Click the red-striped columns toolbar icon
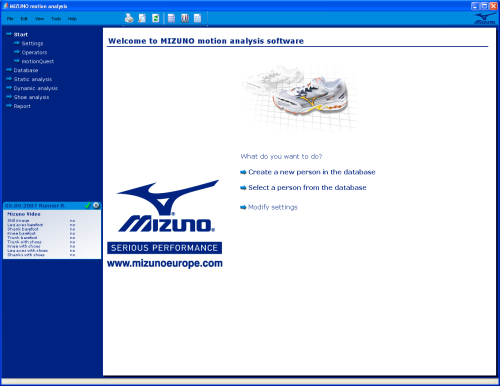Viewport: 500px width, 386px height. pyautogui.click(x=185, y=18)
